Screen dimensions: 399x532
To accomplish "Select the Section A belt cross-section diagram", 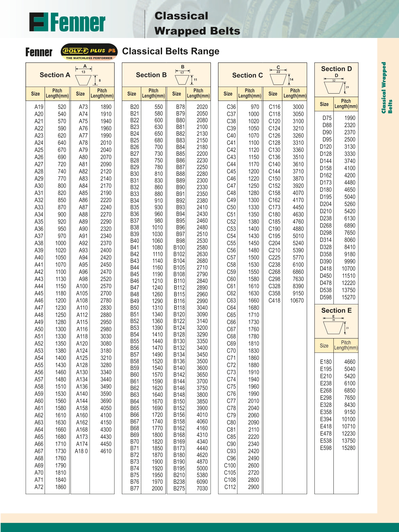I will [x=86, y=75].
